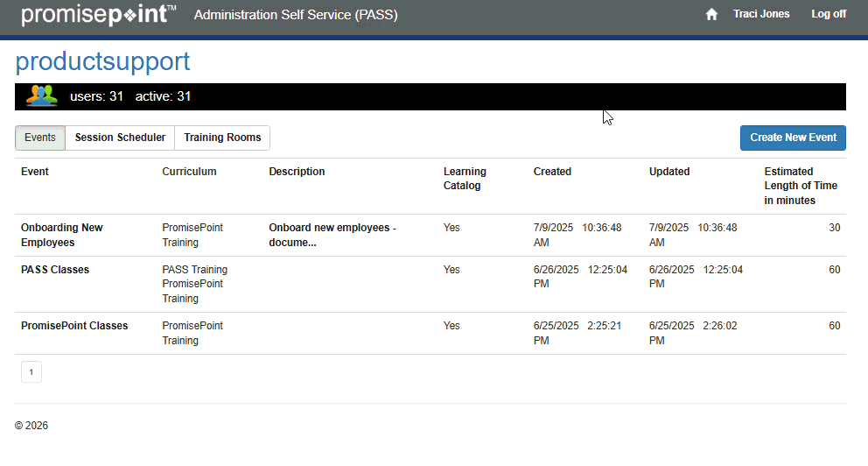The width and height of the screenshot is (868, 466).
Task: Open Traci Jones user profile
Action: click(761, 14)
